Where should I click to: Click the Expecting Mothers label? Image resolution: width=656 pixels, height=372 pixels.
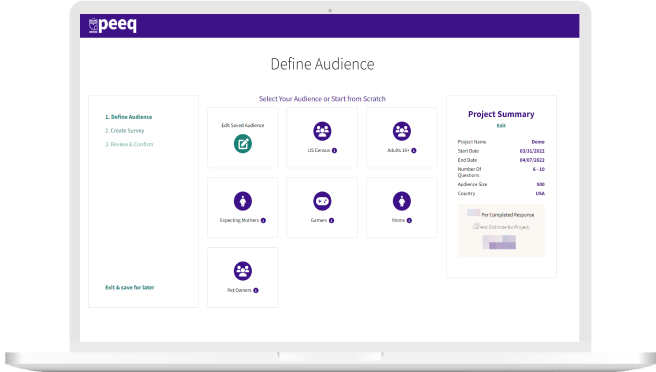click(239, 220)
